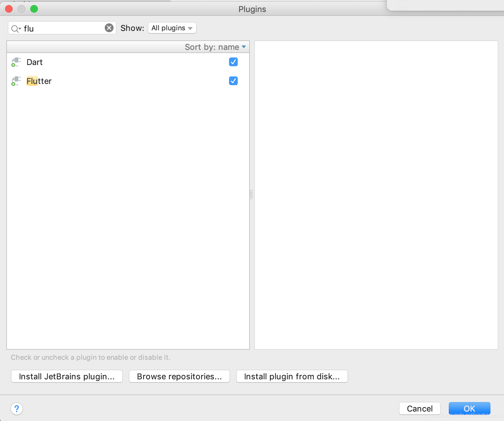Screen dimensions: 504x421
Task: Click the Dart plugin icon
Action: 16,62
